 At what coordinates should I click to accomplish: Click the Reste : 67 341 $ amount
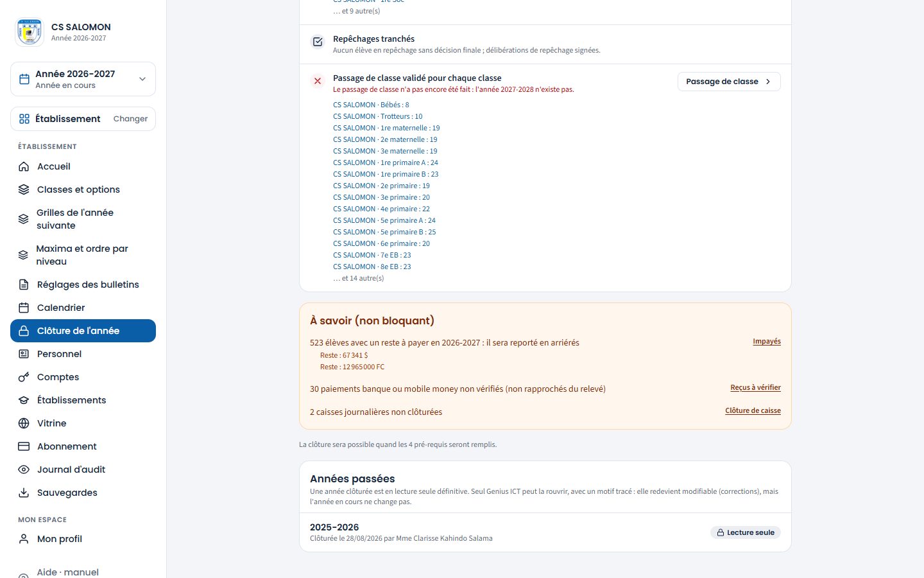(x=344, y=355)
